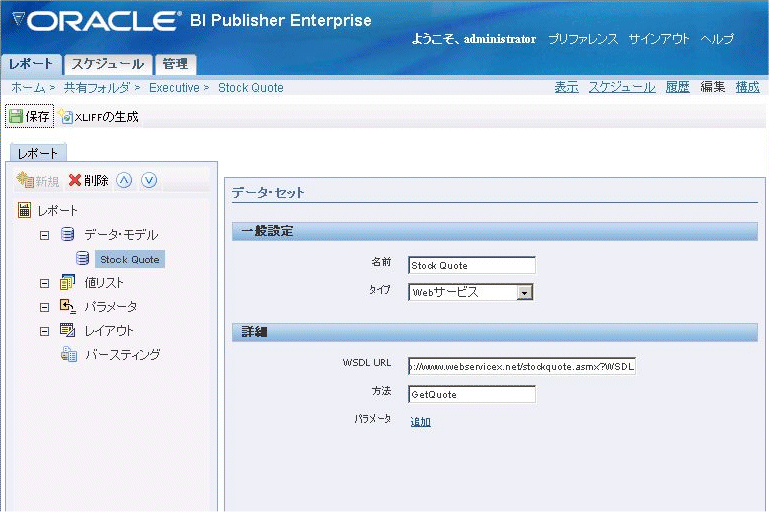Open the タイプ Webサービス dropdown
769x512 pixels.
pos(524,293)
